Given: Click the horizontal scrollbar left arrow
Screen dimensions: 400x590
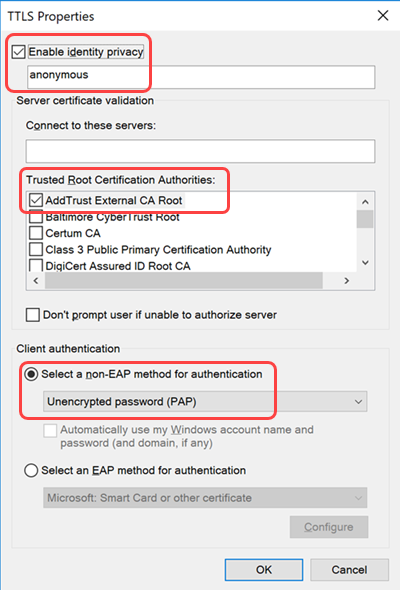Looking at the screenshot, I should 36,281.
